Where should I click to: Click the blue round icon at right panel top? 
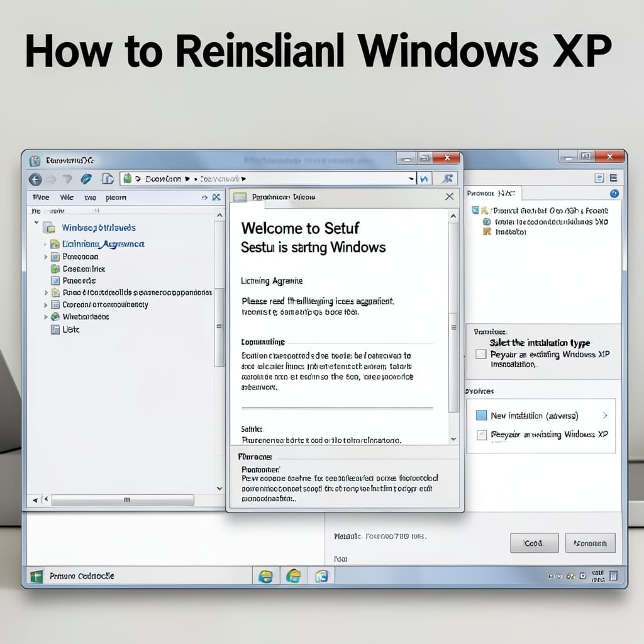(x=614, y=194)
